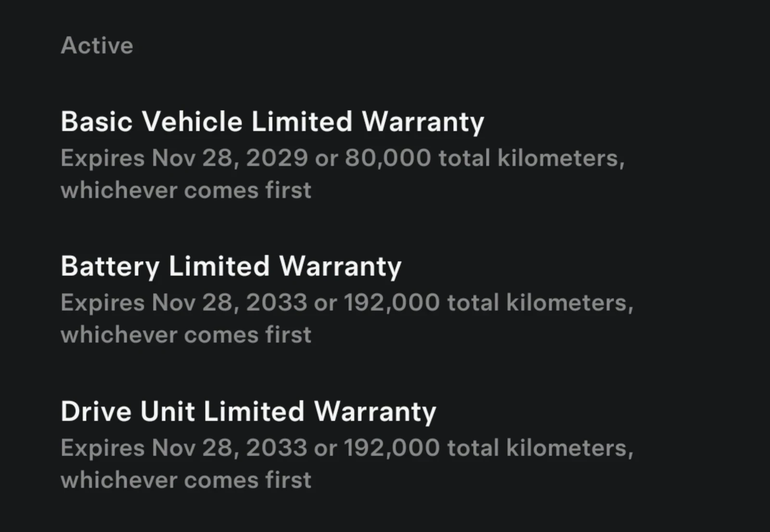
Task: Click "whichever comes first" under Drive Unit warranty
Action: coord(186,481)
